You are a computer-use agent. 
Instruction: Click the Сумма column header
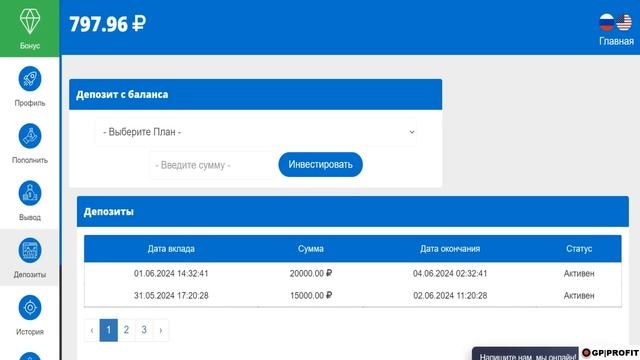311,249
